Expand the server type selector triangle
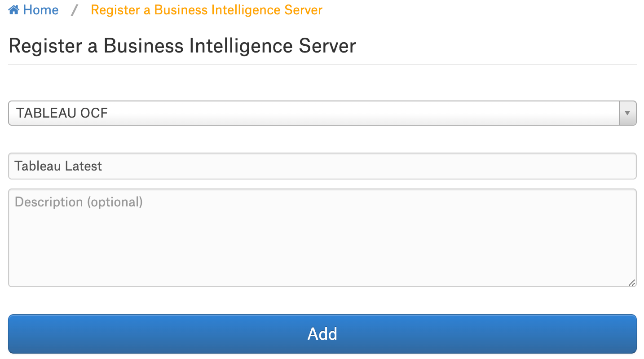The image size is (644, 359). point(627,113)
